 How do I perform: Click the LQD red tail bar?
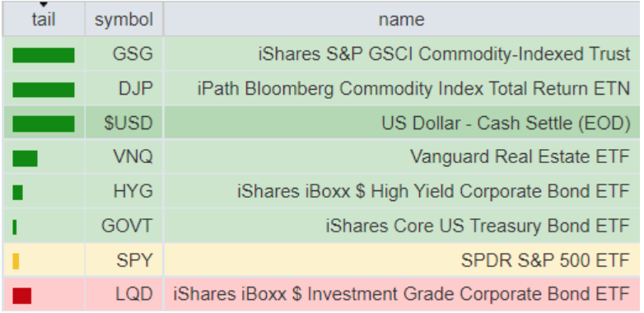click(x=21, y=296)
